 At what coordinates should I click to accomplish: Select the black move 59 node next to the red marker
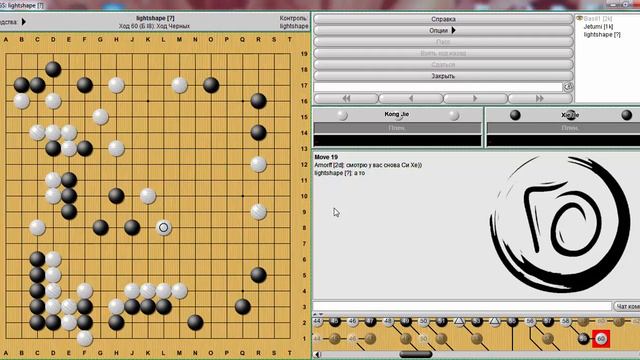coord(583,339)
